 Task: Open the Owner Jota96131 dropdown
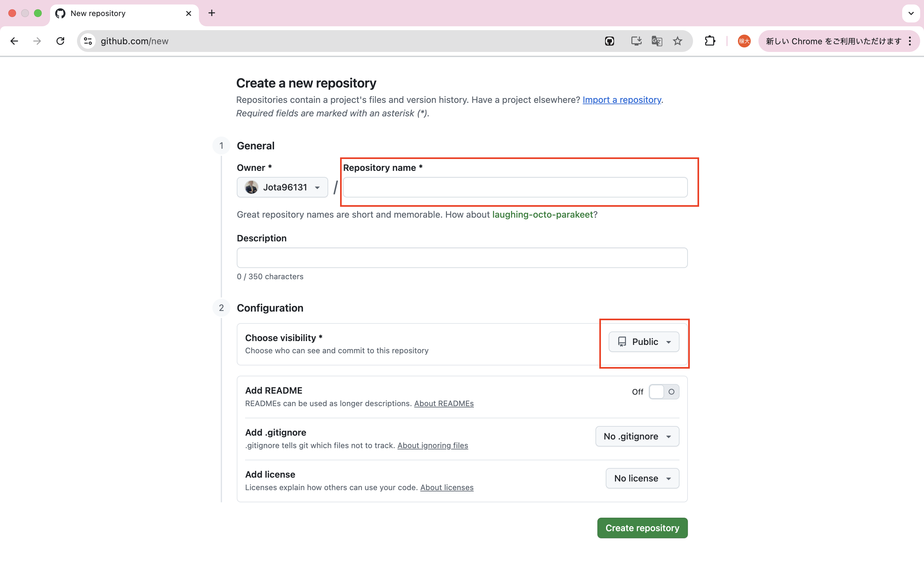click(282, 188)
